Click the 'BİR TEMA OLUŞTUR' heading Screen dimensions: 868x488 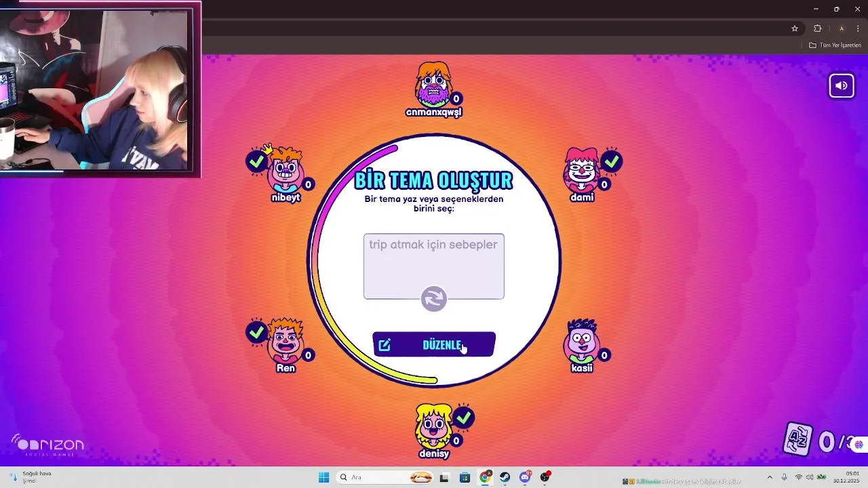point(434,180)
